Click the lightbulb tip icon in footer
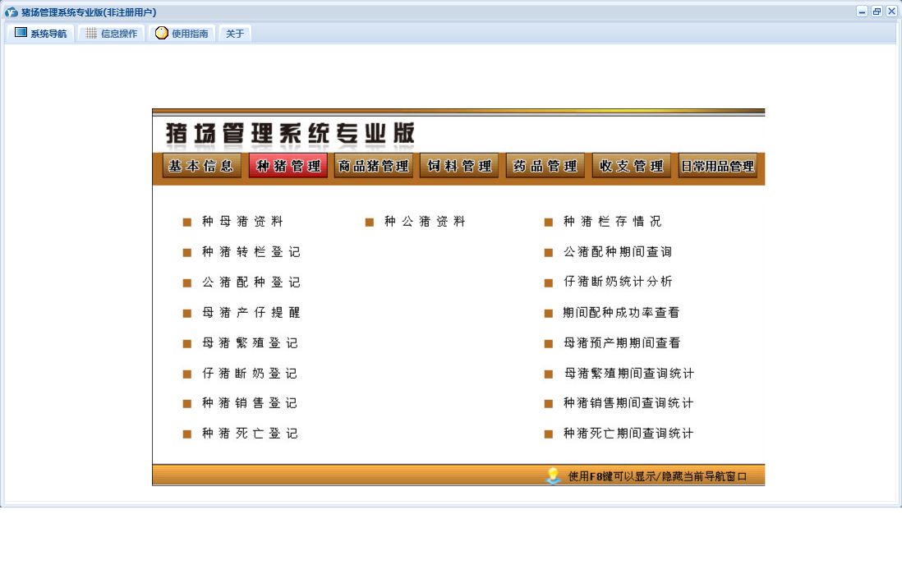This screenshot has width=902, height=588. tap(553, 475)
